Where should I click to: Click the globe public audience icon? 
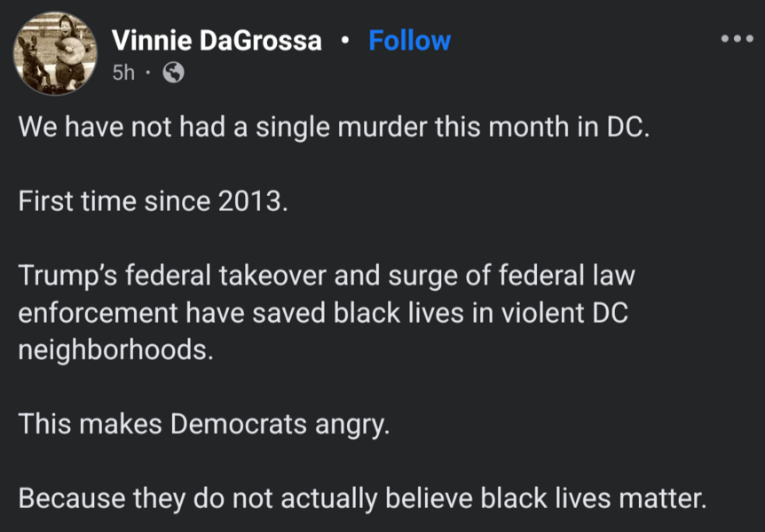coord(174,73)
